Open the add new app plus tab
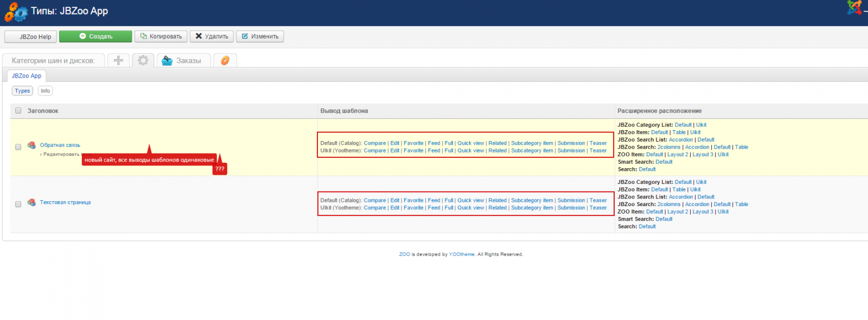868x320 pixels. (118, 60)
